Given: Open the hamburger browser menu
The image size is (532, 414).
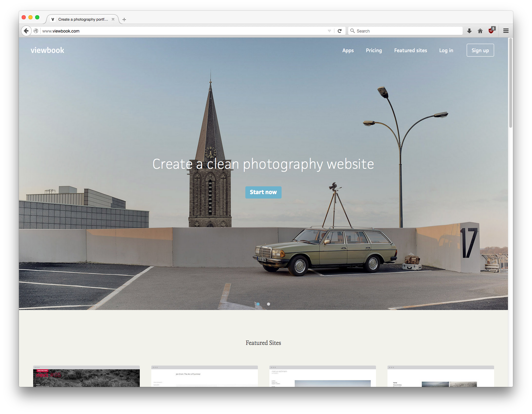Looking at the screenshot, I should (506, 31).
